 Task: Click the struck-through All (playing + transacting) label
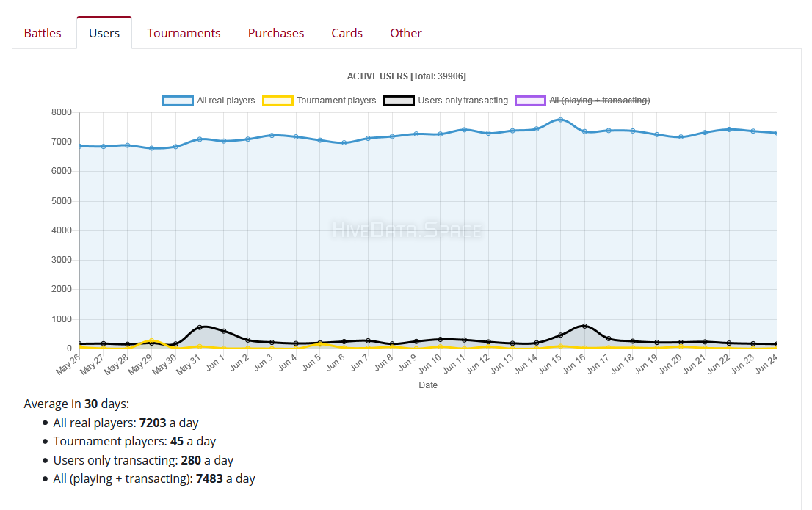[600, 101]
